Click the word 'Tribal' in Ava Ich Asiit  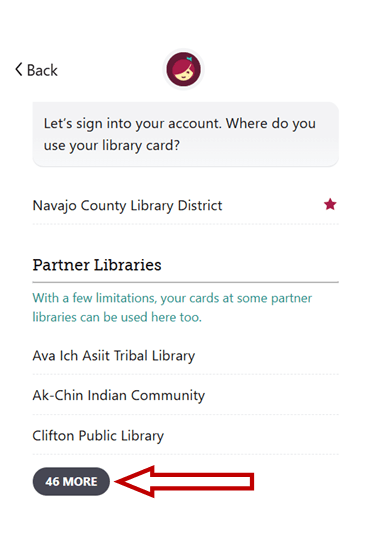131,355
